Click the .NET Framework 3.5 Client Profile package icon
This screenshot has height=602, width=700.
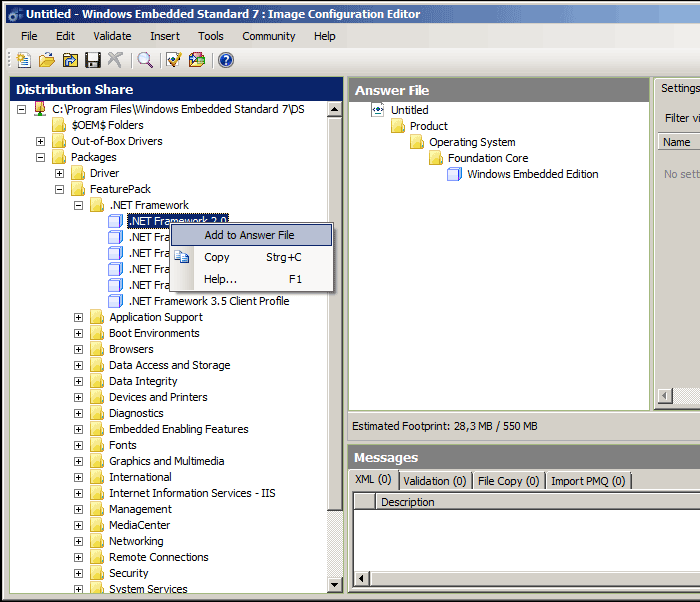pyautogui.click(x=116, y=301)
